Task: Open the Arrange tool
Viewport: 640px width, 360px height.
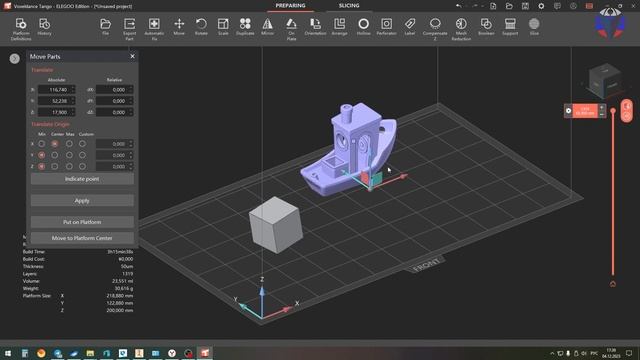Action: click(339, 27)
